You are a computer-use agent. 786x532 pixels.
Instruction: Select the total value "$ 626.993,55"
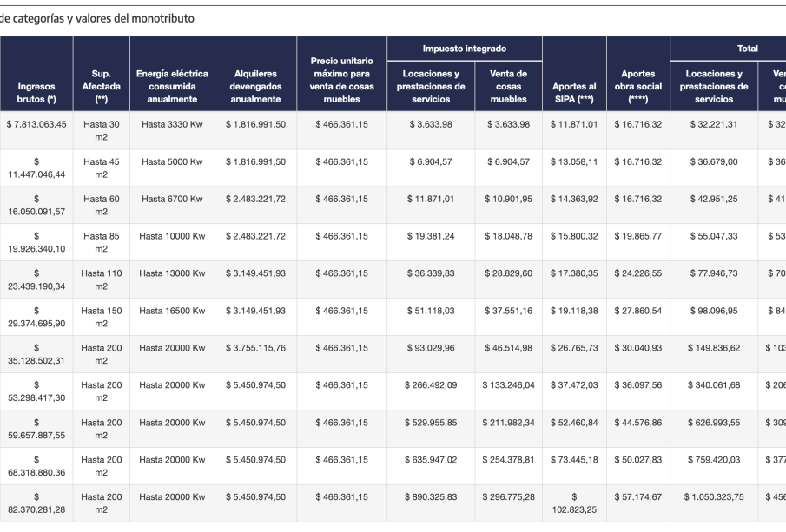point(714,423)
